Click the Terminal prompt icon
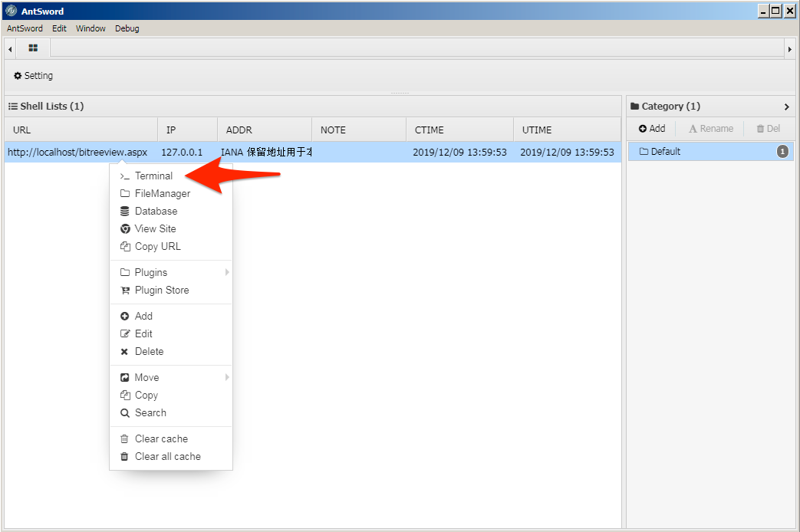 point(124,176)
